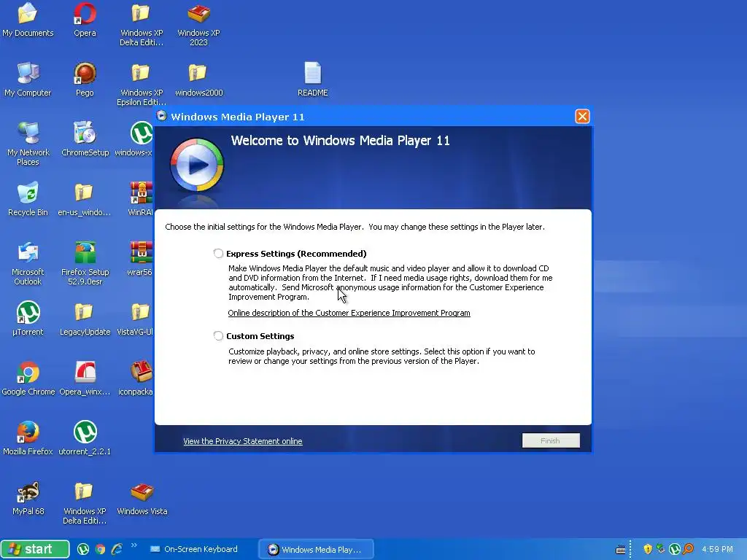
Task: Select utorrent_2.2.1 desktop icon
Action: 85,438
